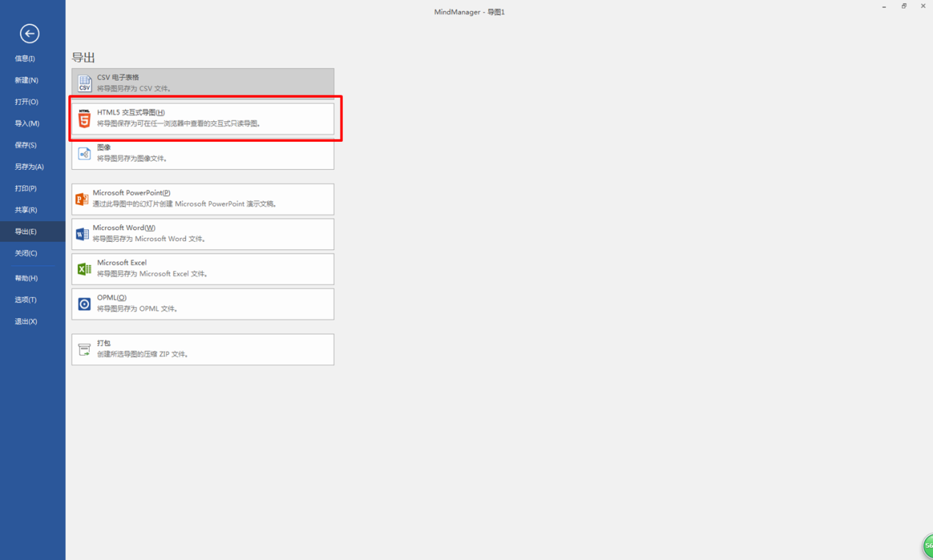Export as Microsoft PowerPoint(P) presentation
933x560 pixels.
click(203, 199)
